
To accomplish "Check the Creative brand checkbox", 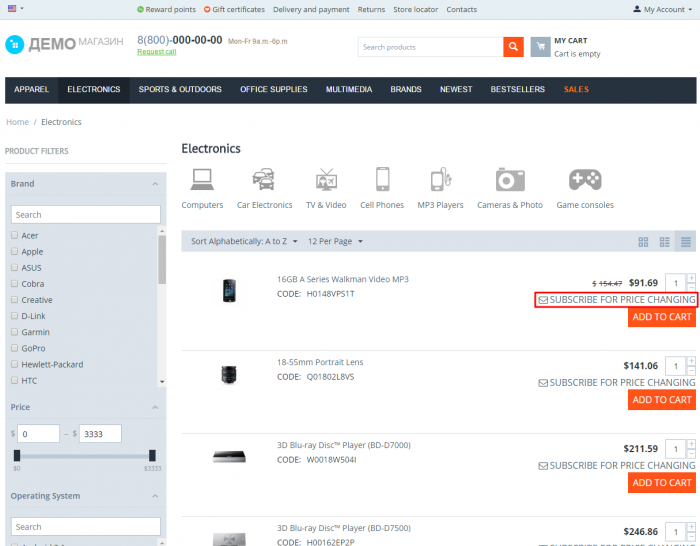I will (x=14, y=300).
